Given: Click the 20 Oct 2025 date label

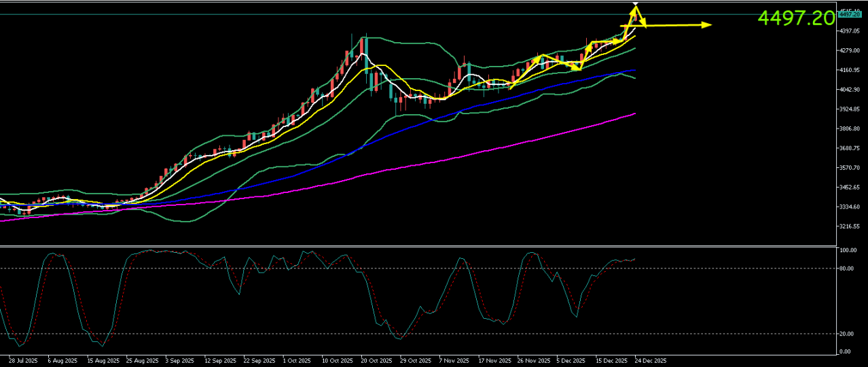Looking at the screenshot, I should click(378, 360).
